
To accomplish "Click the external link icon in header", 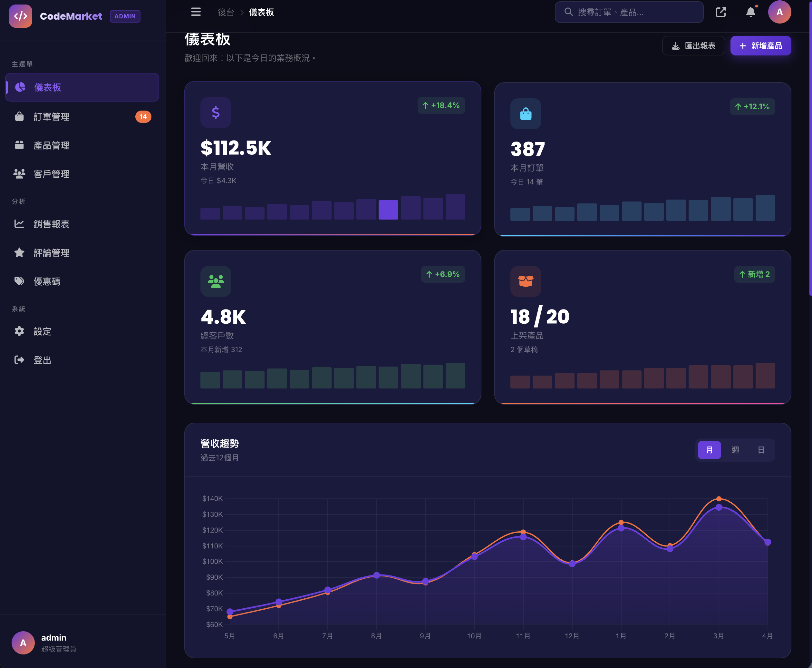I will coord(721,12).
